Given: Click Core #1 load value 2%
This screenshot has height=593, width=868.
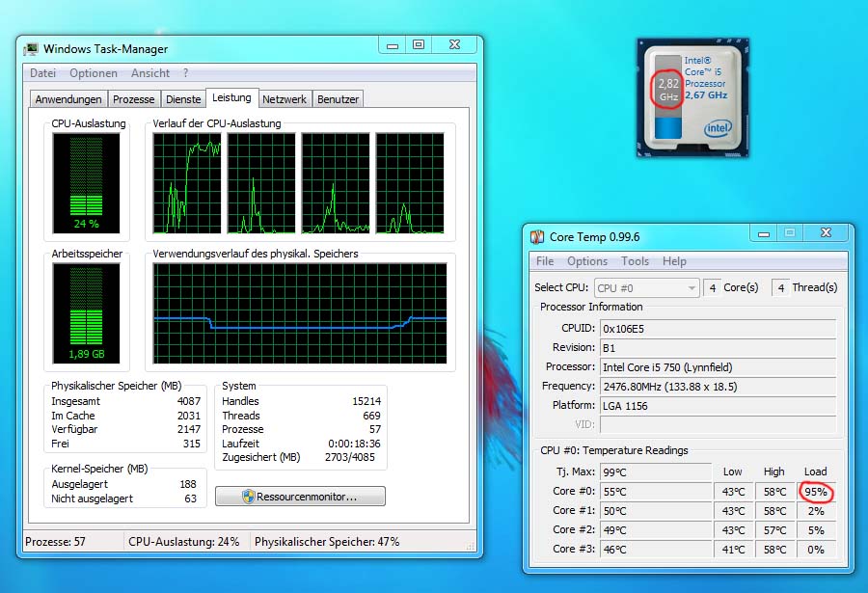Looking at the screenshot, I should click(x=816, y=511).
